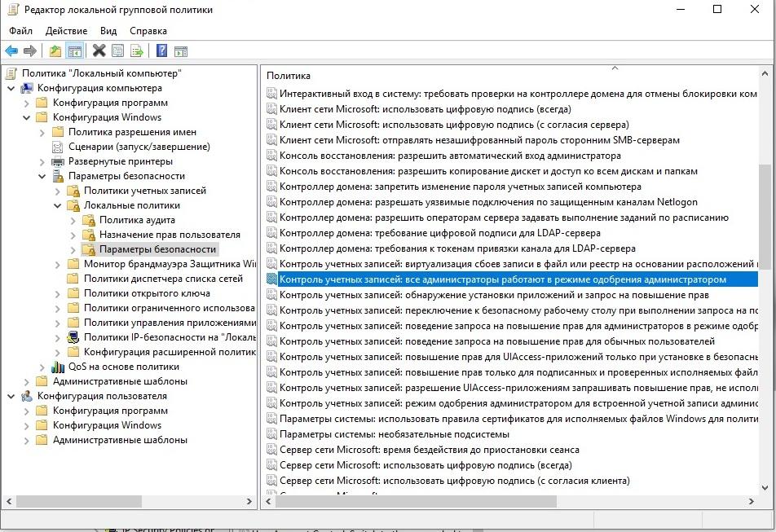
Task: Select Клиент сети Microsoft: цифровую подпись (всегда)
Action: pyautogui.click(x=425, y=109)
